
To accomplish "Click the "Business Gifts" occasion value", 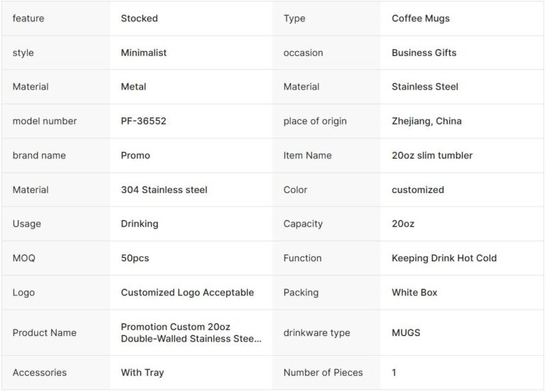I will point(424,53).
